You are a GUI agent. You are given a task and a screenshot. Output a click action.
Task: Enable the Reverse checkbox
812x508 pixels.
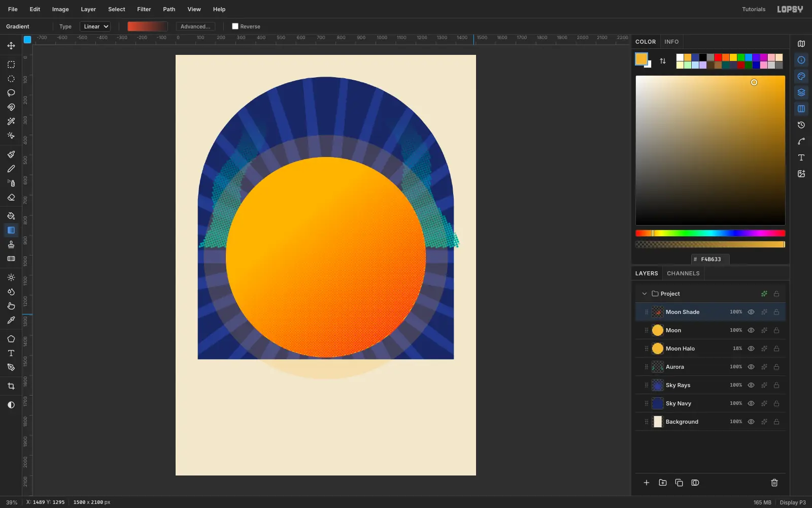(235, 26)
